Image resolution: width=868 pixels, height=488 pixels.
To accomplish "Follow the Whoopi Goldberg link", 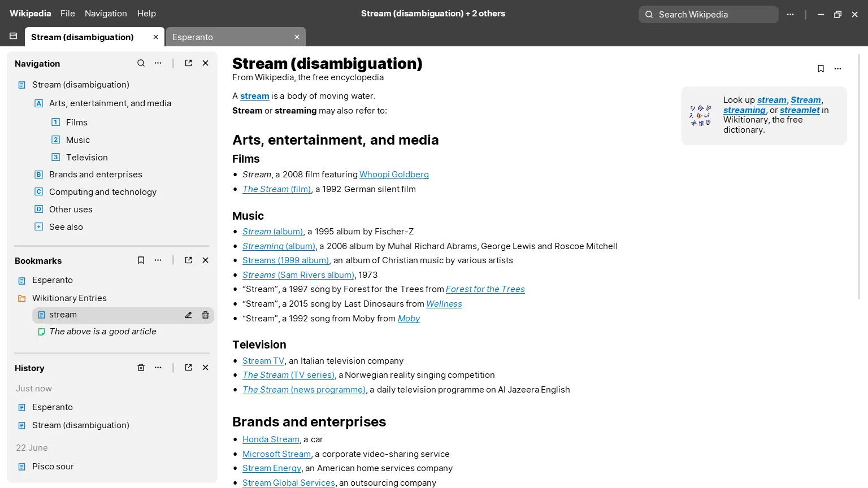I will click(394, 174).
